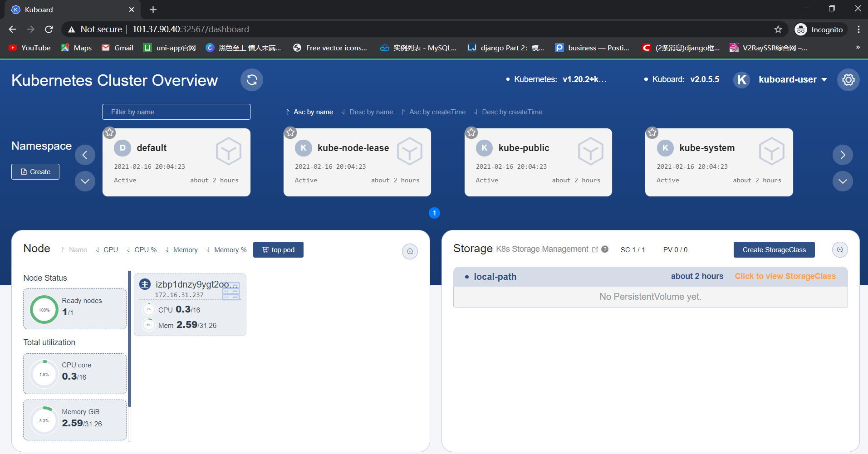This screenshot has height=454, width=868.
Task: Star the kube-system namespace
Action: click(x=652, y=132)
